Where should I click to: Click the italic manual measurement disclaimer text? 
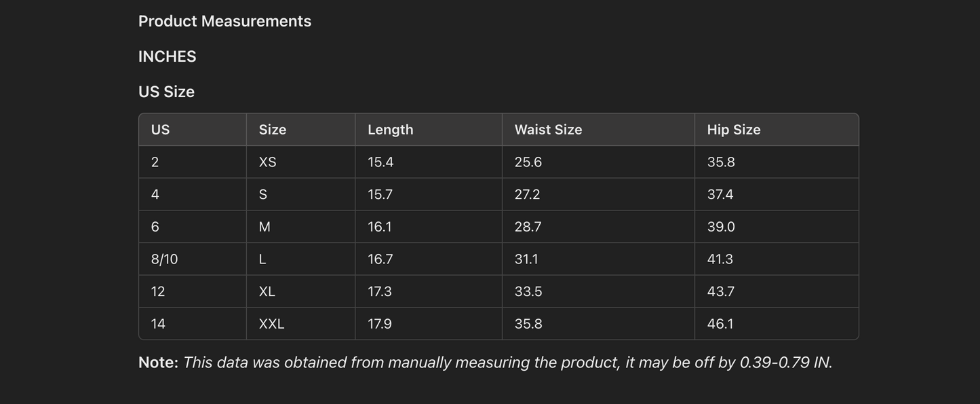[507, 363]
